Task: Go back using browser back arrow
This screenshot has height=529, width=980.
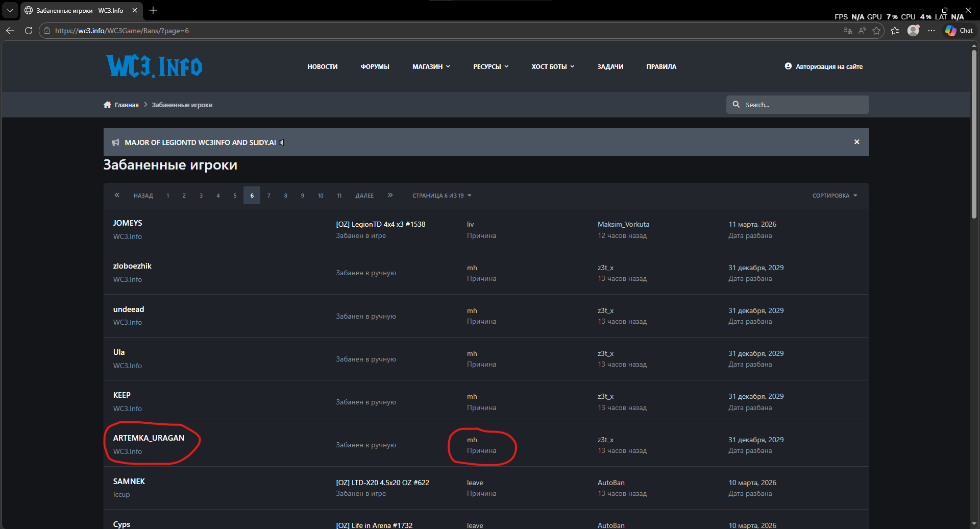Action: 10,31
